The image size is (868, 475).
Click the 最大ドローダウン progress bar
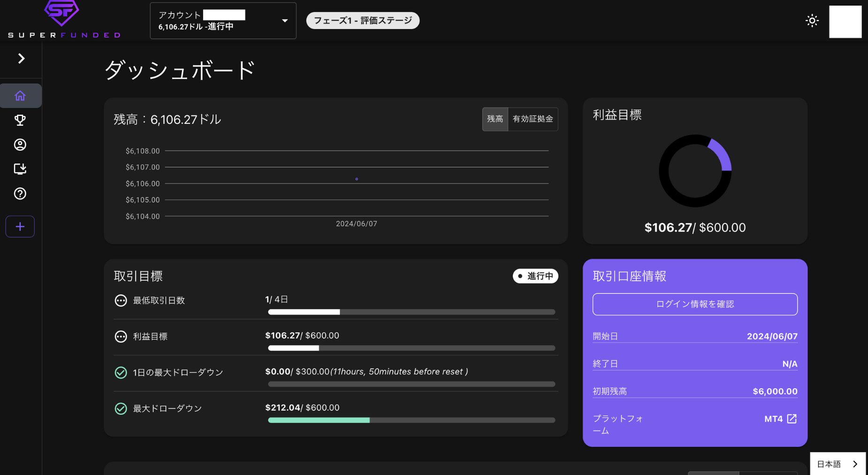click(411, 420)
